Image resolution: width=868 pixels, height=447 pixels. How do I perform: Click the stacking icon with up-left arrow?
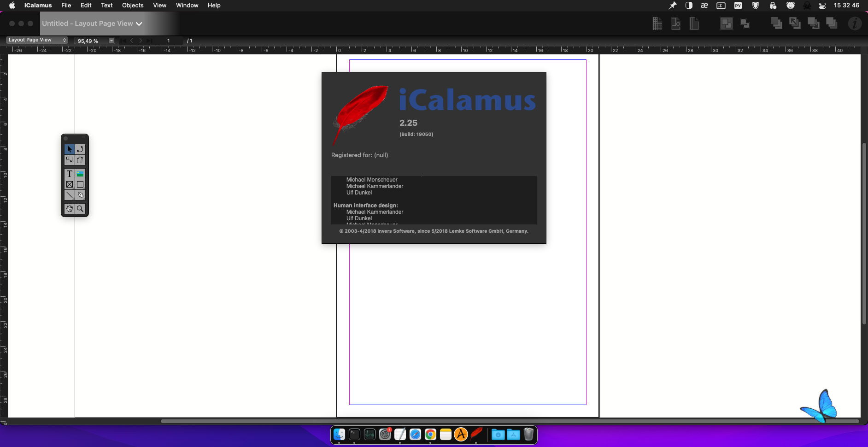point(795,24)
